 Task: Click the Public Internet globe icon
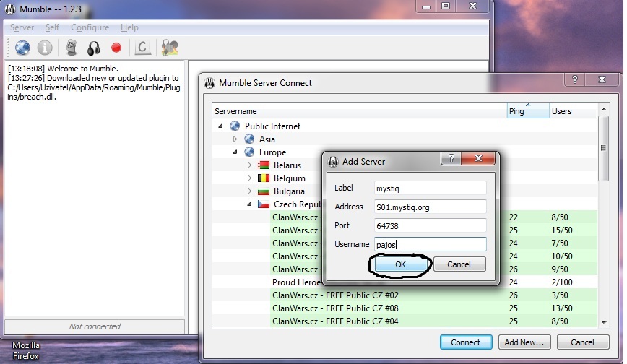pos(235,126)
